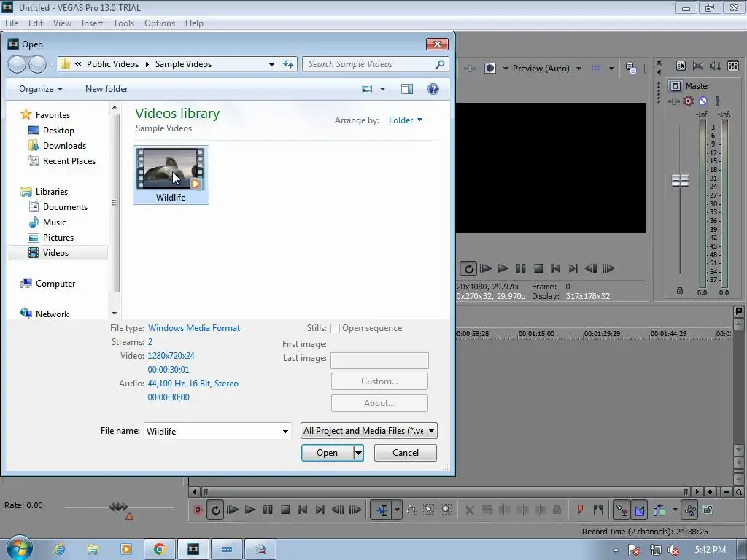Open the change view dropdown arrow
Screen dimensions: 747x560
tap(382, 89)
